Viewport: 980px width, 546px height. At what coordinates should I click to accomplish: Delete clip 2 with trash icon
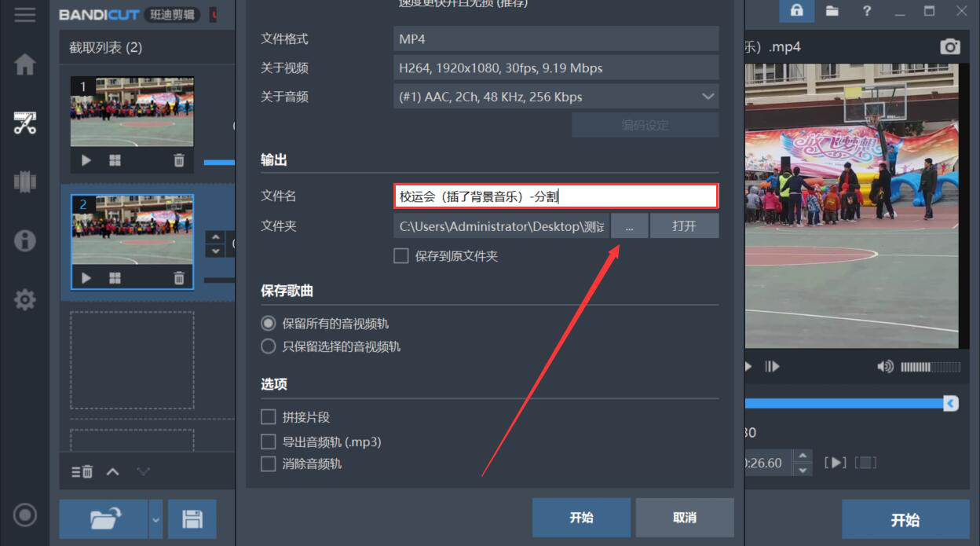point(179,278)
